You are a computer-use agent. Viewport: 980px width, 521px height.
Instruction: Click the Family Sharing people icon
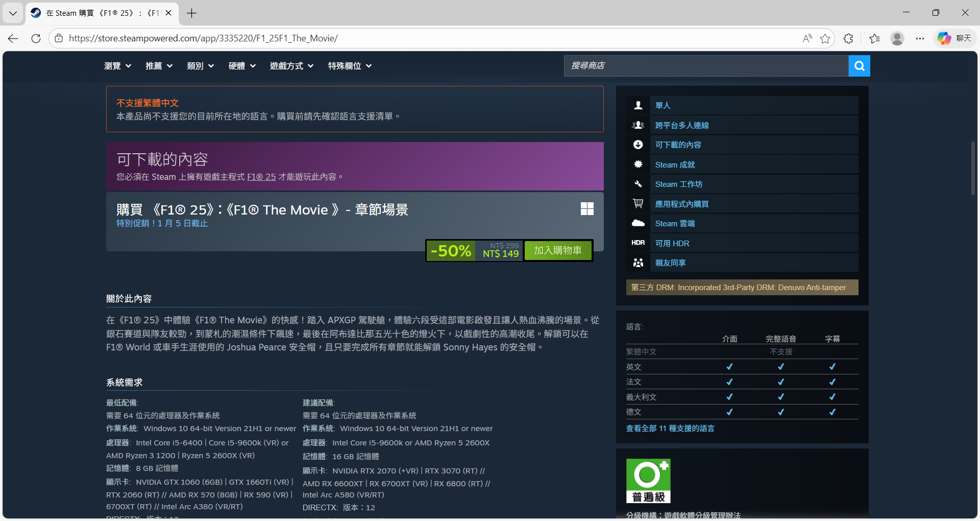(x=638, y=263)
